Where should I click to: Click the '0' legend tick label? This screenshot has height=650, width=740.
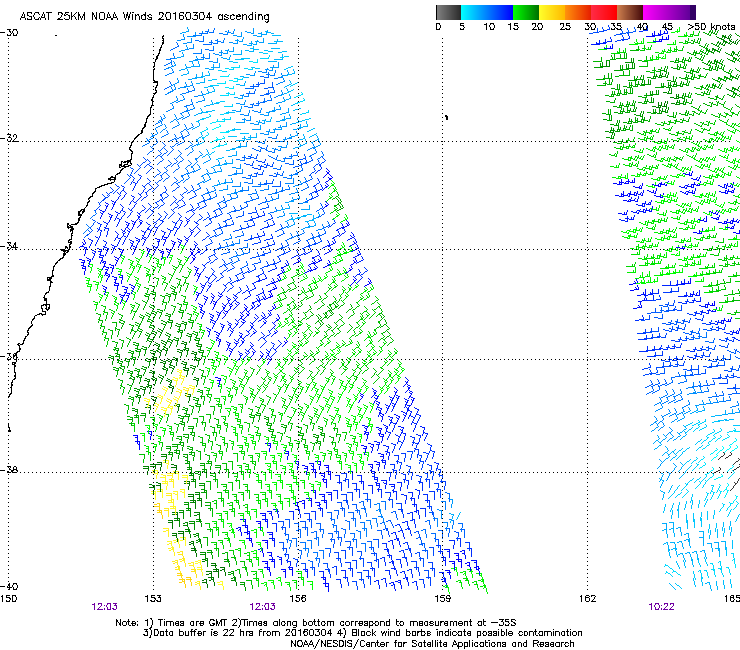click(438, 27)
